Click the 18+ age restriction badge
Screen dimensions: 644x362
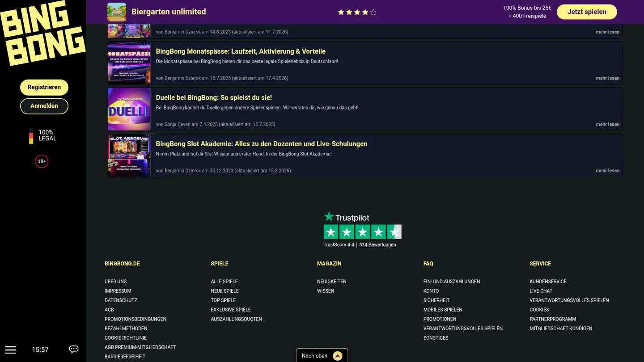pyautogui.click(x=42, y=161)
